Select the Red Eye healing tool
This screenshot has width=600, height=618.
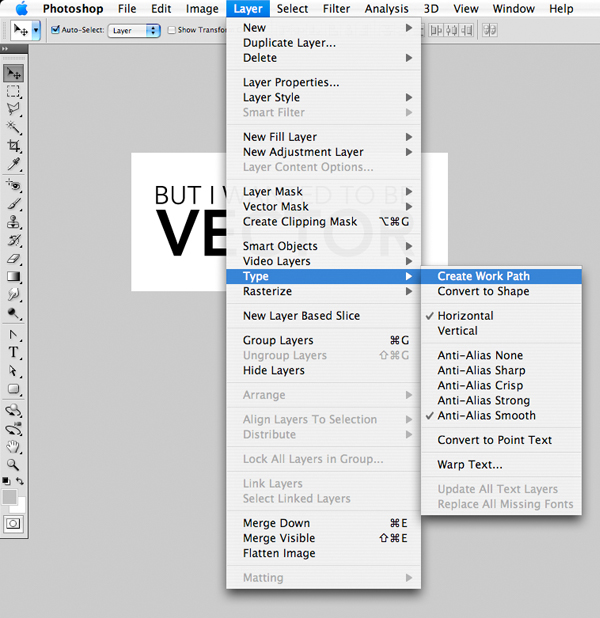[x=13, y=185]
